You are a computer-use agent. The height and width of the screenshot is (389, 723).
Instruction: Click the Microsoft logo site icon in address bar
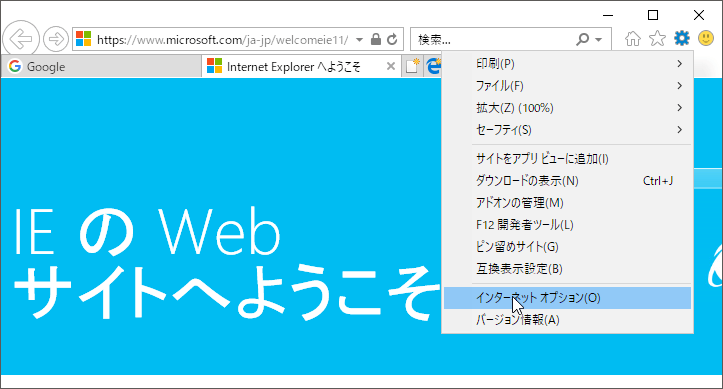point(83,39)
